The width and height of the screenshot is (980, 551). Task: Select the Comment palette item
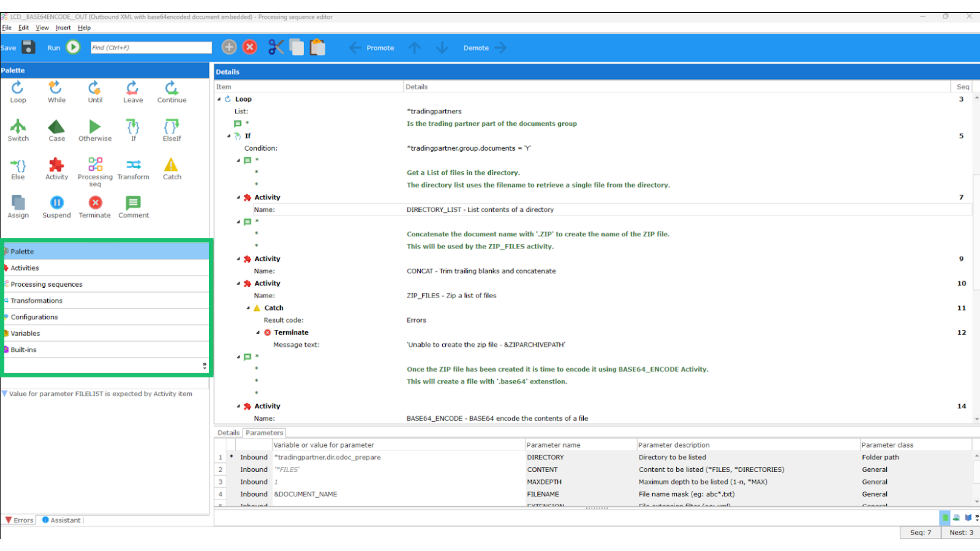tap(133, 207)
